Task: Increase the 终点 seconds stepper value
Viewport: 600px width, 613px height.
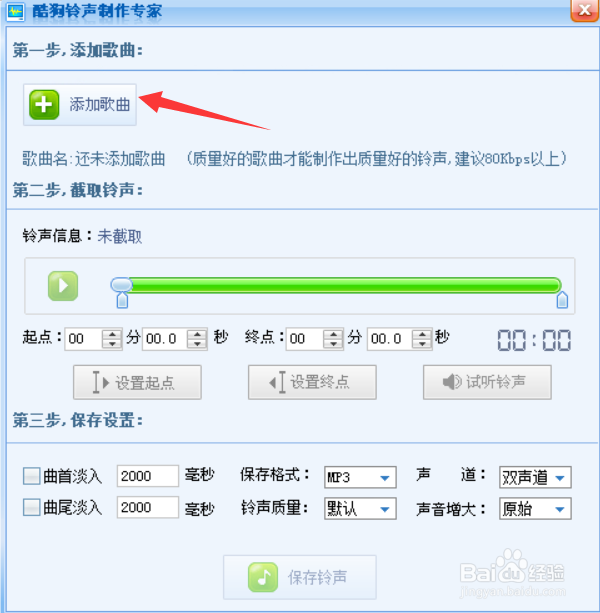Action: tap(422, 334)
